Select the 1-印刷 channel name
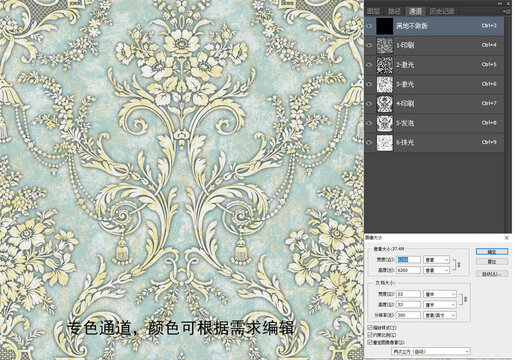This screenshot has height=360, width=515. (405, 45)
